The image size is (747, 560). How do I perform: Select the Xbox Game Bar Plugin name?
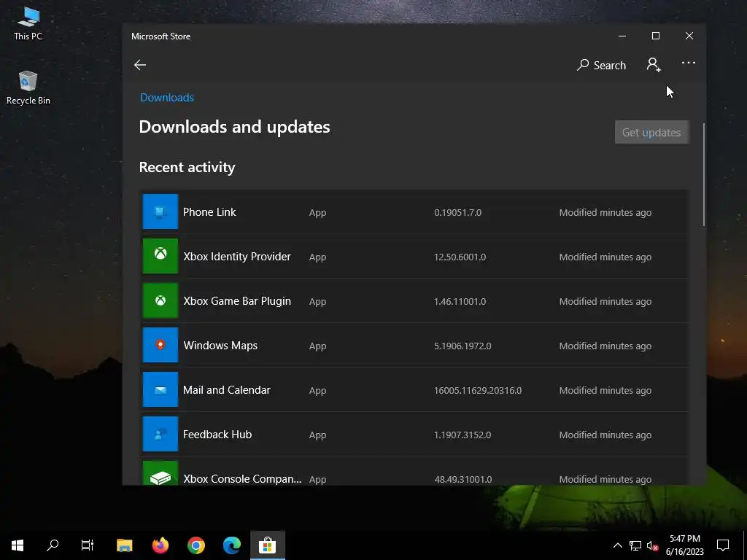pos(237,301)
